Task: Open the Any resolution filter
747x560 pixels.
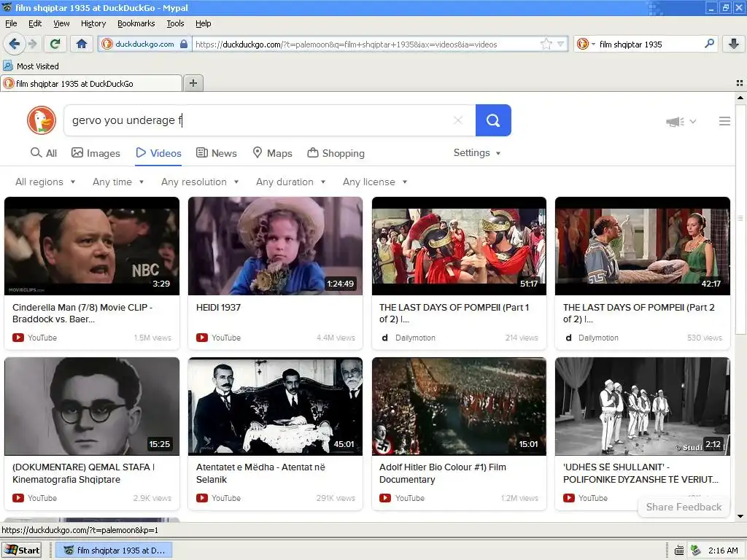Action: [200, 182]
